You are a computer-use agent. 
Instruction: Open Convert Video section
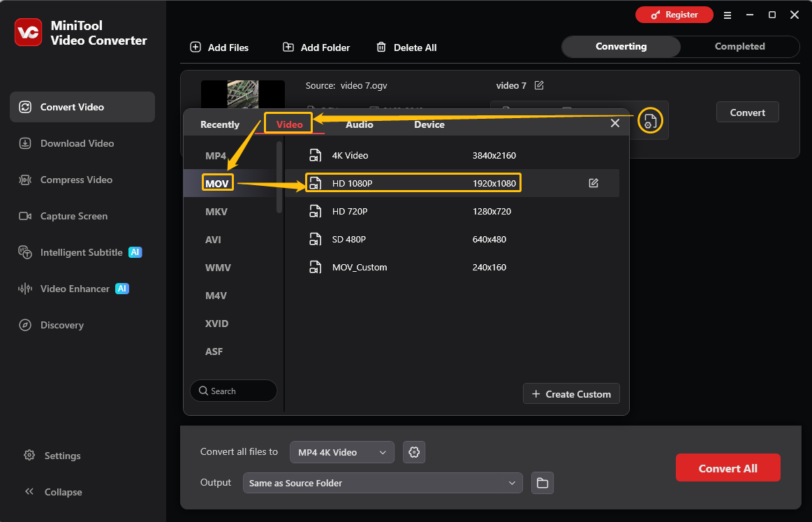[82, 107]
